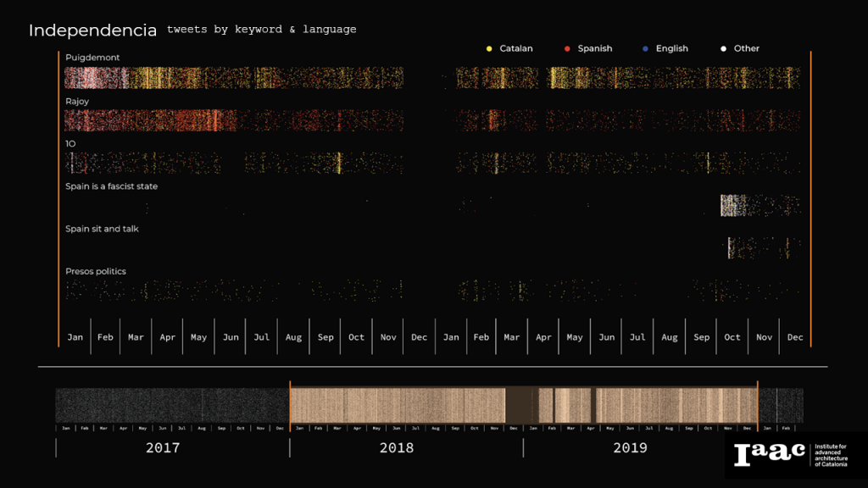
Task: Select the 1O keyword row label
Action: [70, 144]
